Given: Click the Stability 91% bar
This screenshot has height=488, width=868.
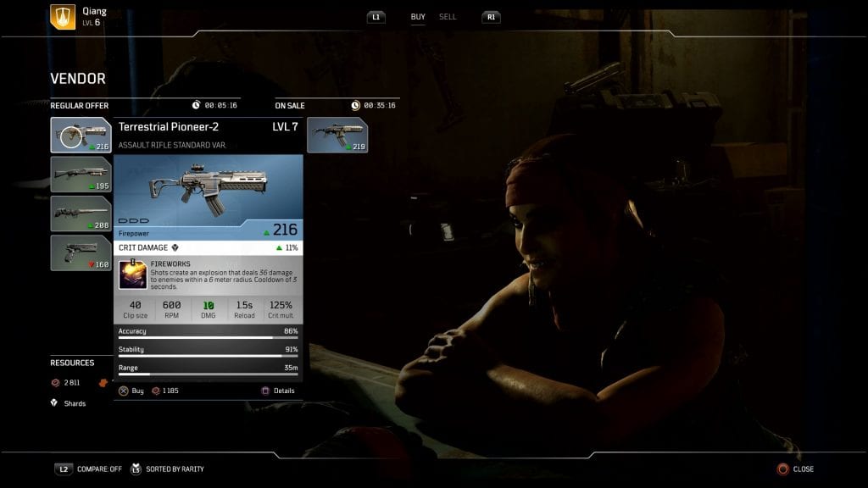Looking at the screenshot, I should [x=209, y=355].
